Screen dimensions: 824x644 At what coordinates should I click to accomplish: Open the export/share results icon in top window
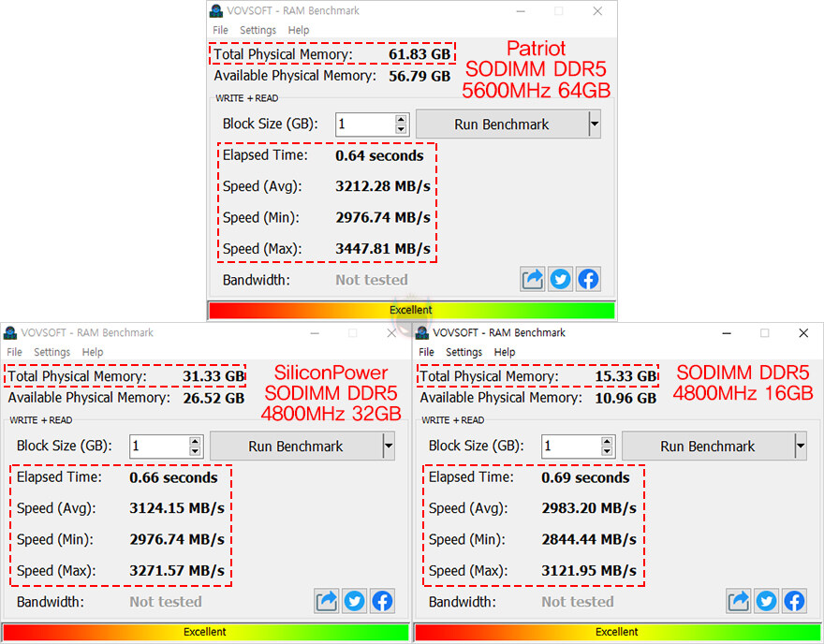click(x=532, y=278)
